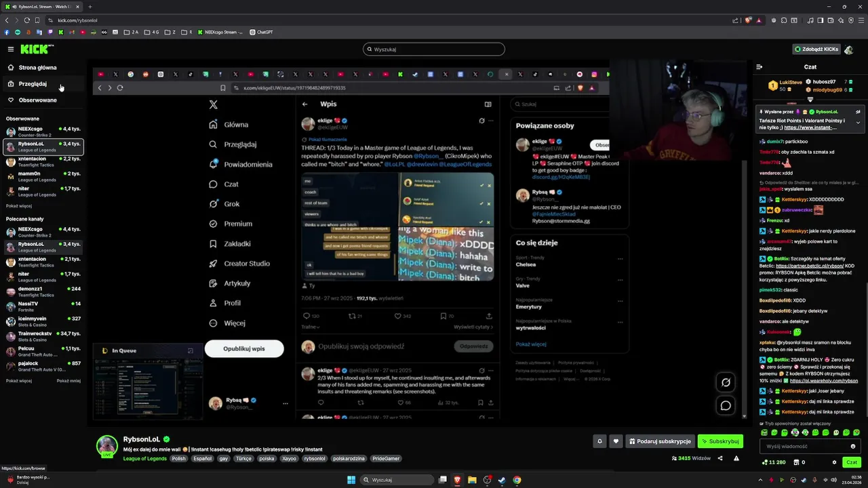The image size is (868, 488).
Task: Focus the Kick Wyszukaj search field
Action: (434, 49)
